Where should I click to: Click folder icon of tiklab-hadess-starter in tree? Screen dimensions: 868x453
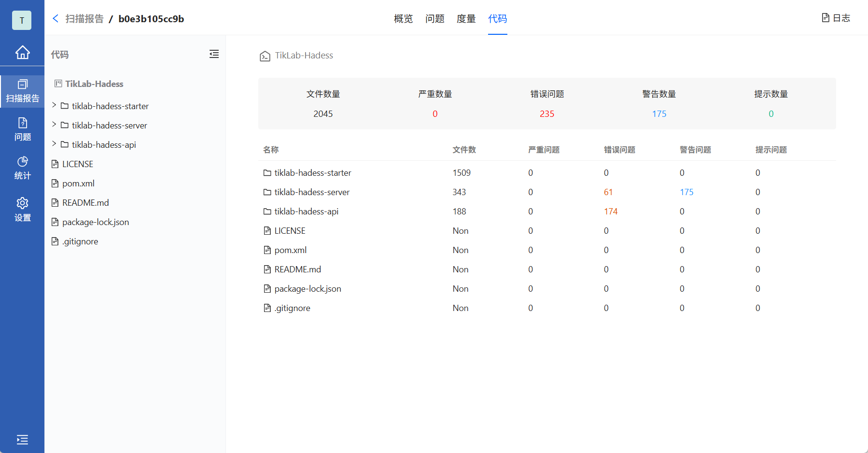(65, 106)
